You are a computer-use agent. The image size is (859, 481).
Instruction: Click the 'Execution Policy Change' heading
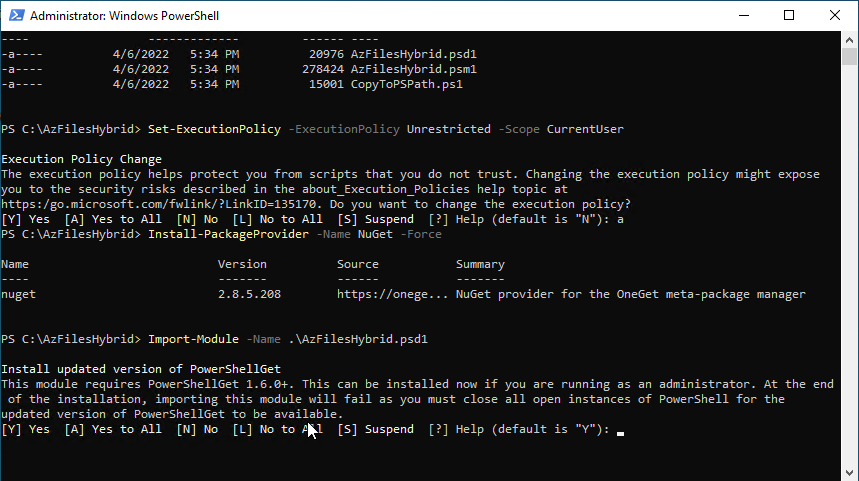pyautogui.click(x=82, y=159)
